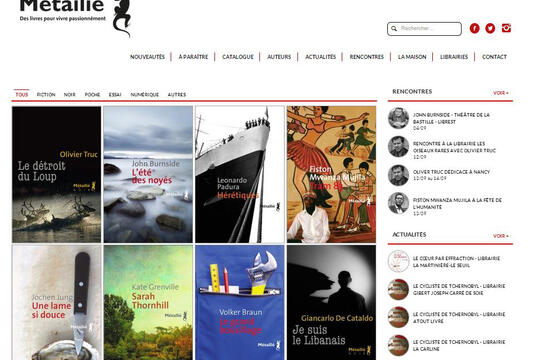Select the Noir filter tab

pos(69,94)
